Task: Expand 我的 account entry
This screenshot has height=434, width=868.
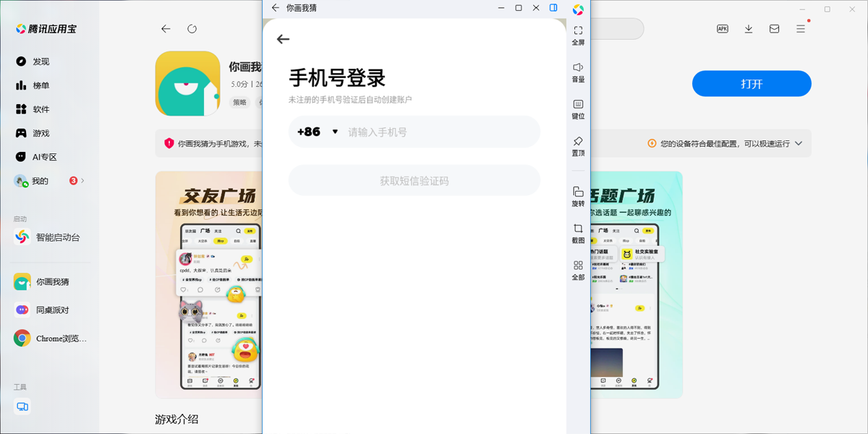Action: point(49,181)
